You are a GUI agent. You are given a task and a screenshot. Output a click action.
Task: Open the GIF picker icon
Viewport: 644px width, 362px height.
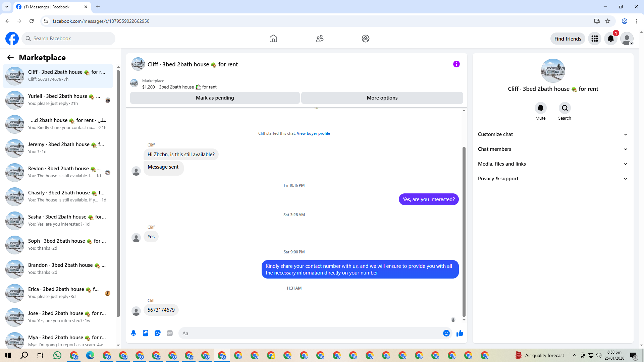point(170,333)
